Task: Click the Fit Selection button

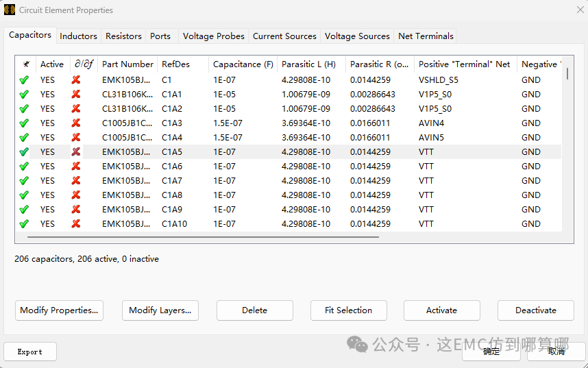Action: tap(348, 310)
